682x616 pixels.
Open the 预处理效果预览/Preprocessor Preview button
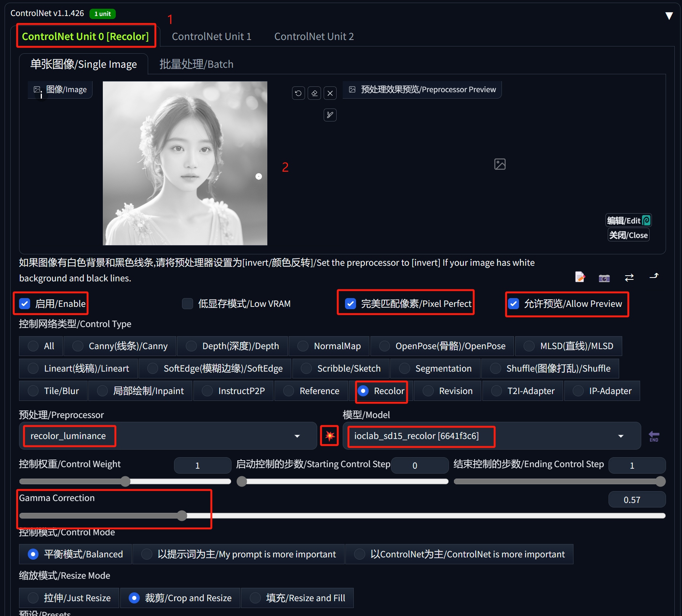click(x=422, y=89)
